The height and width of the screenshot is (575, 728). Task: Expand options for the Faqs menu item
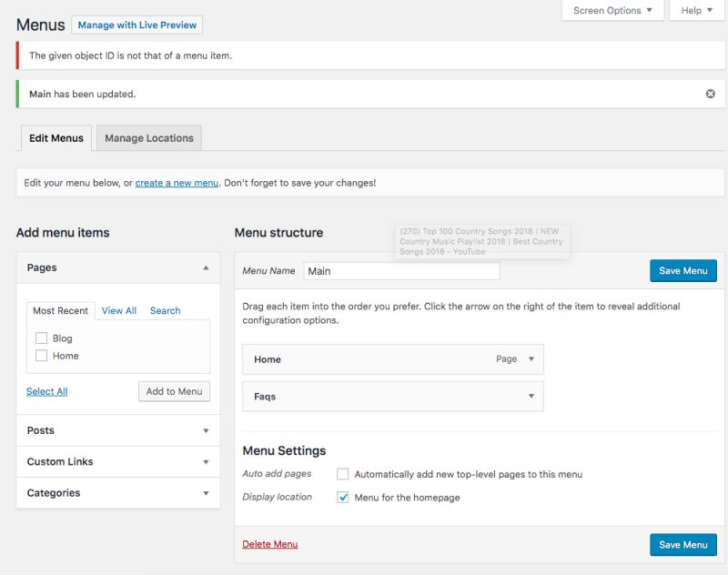point(531,396)
